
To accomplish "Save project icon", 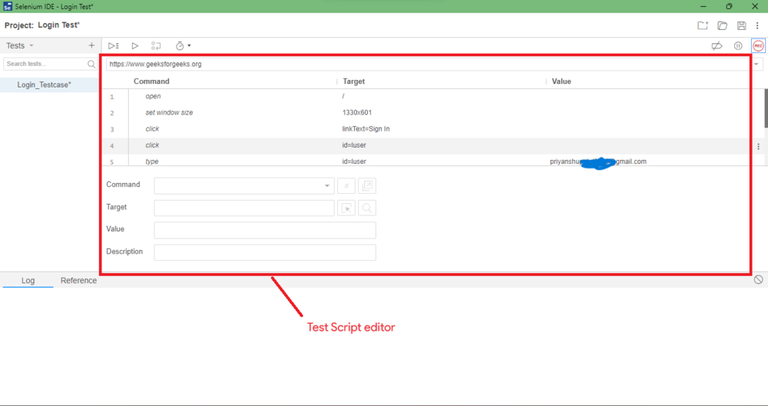I will pos(742,25).
